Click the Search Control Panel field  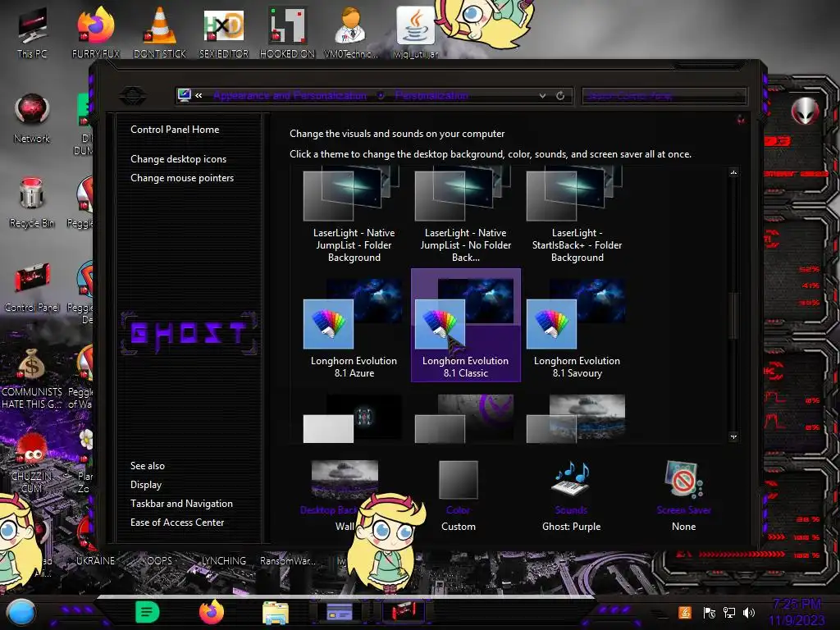click(x=664, y=96)
